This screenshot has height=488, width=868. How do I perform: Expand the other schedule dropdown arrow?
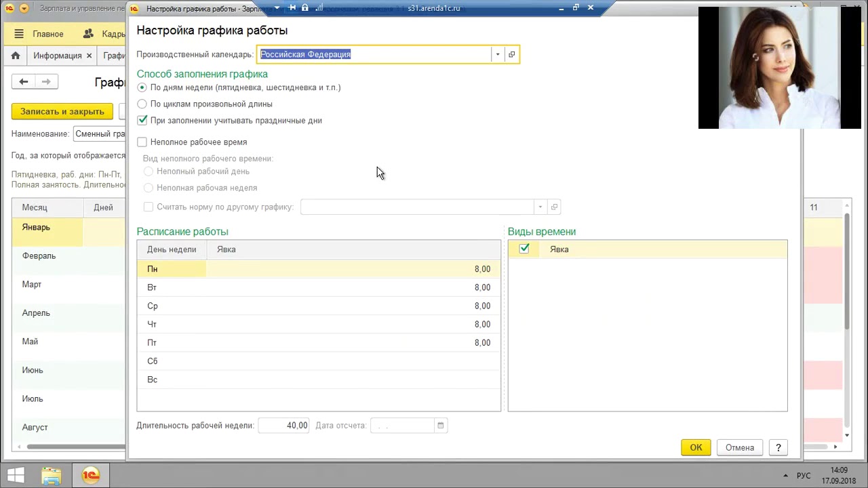[540, 207]
